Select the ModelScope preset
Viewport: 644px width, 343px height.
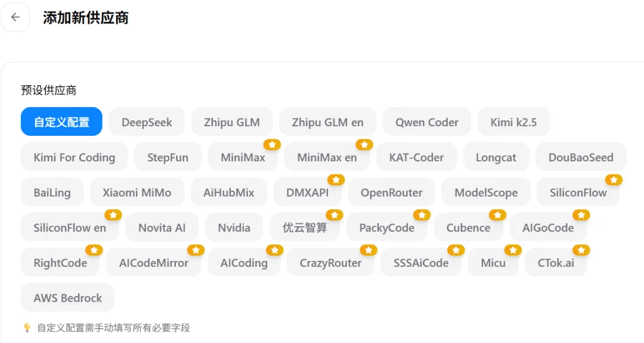click(486, 192)
